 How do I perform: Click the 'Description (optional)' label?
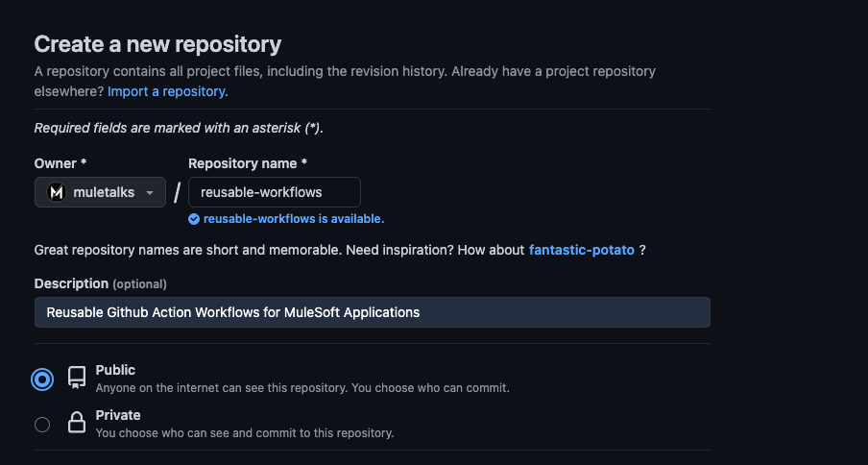100,284
